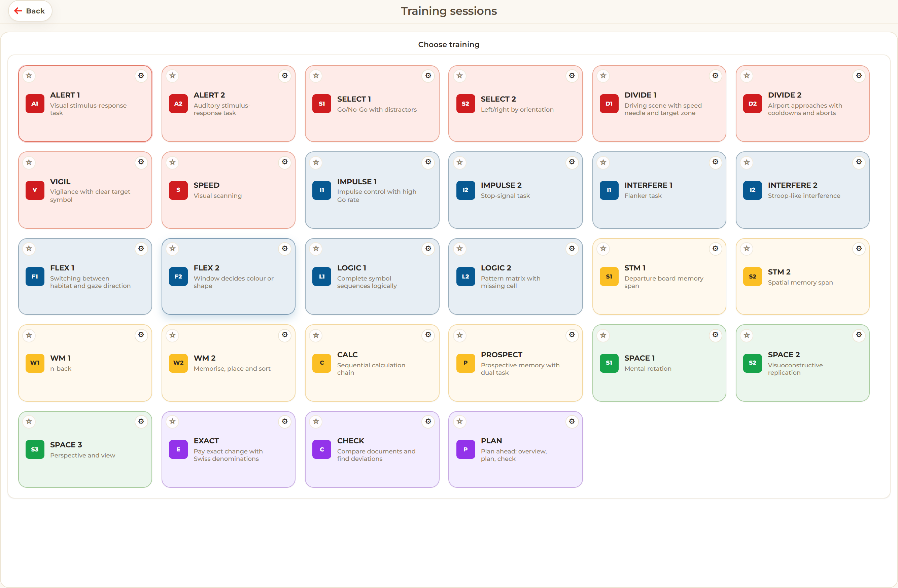Open settings gear on FLEX 2 card
The width and height of the screenshot is (898, 588).
pyautogui.click(x=284, y=249)
